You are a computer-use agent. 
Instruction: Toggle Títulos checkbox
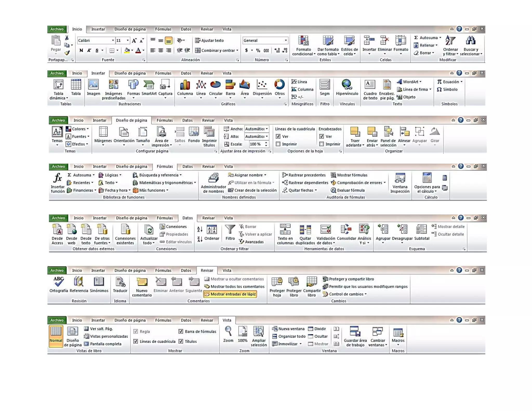(x=181, y=341)
